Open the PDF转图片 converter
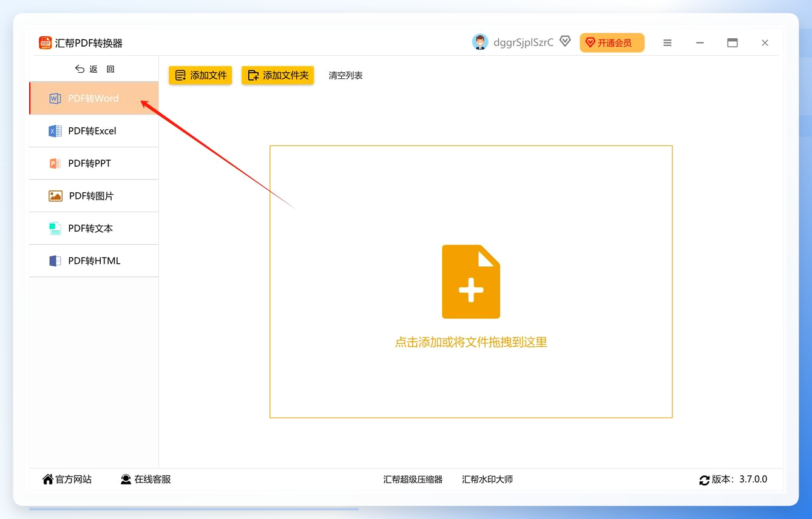812x519 pixels. pyautogui.click(x=94, y=196)
